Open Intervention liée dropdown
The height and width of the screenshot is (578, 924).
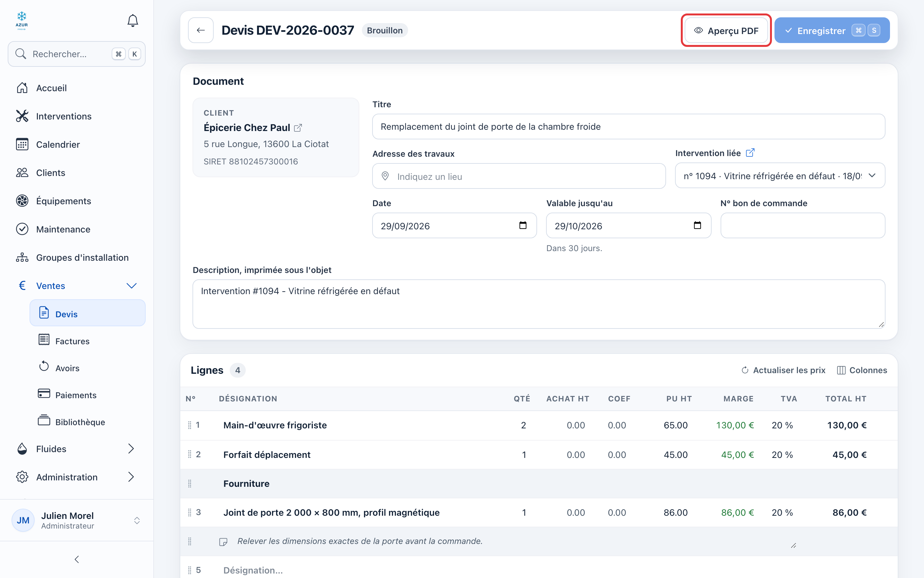[780, 176]
